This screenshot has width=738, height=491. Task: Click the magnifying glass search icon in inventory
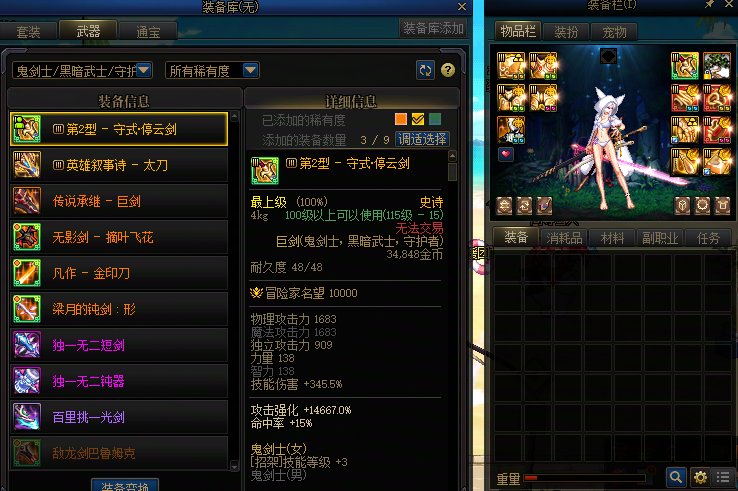(675, 477)
